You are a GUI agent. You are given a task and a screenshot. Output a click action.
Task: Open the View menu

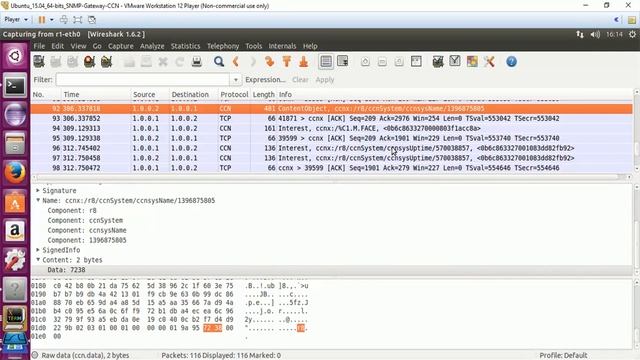coord(78,46)
